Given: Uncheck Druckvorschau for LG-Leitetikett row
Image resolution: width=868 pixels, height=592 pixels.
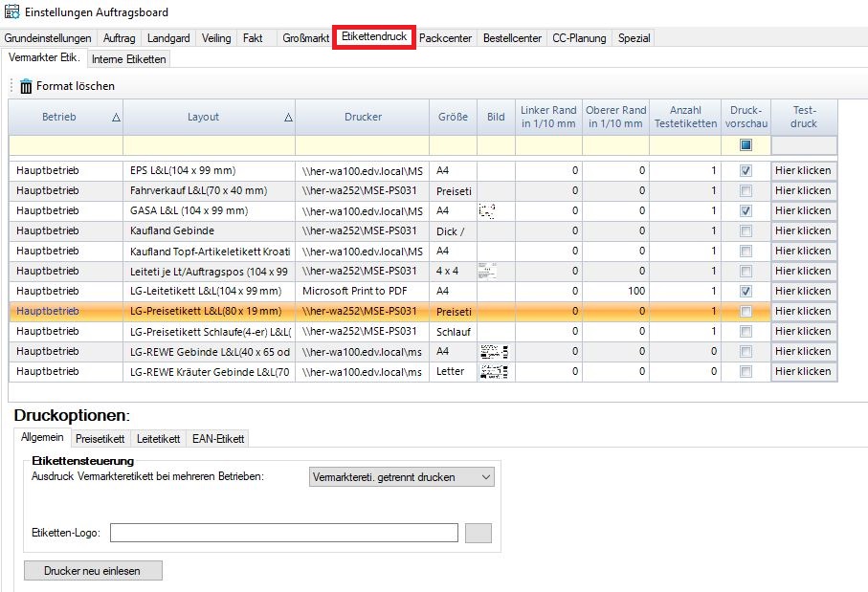Looking at the screenshot, I should [746, 291].
